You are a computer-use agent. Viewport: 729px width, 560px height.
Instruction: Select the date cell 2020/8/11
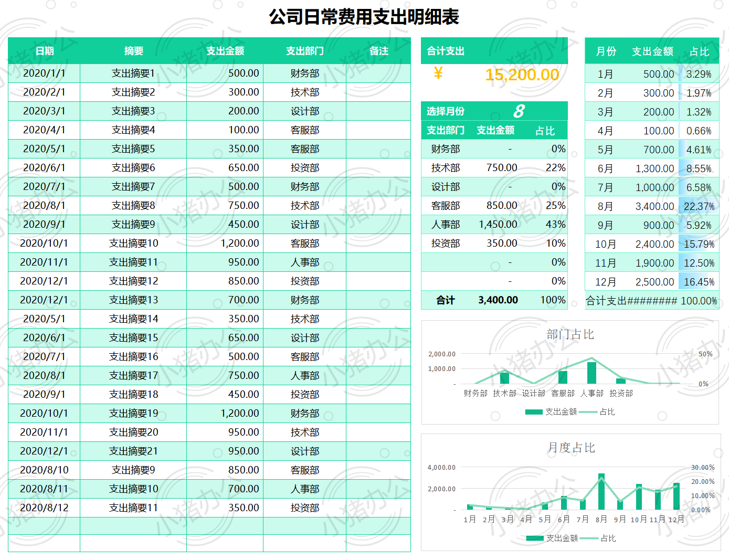pyautogui.click(x=44, y=489)
